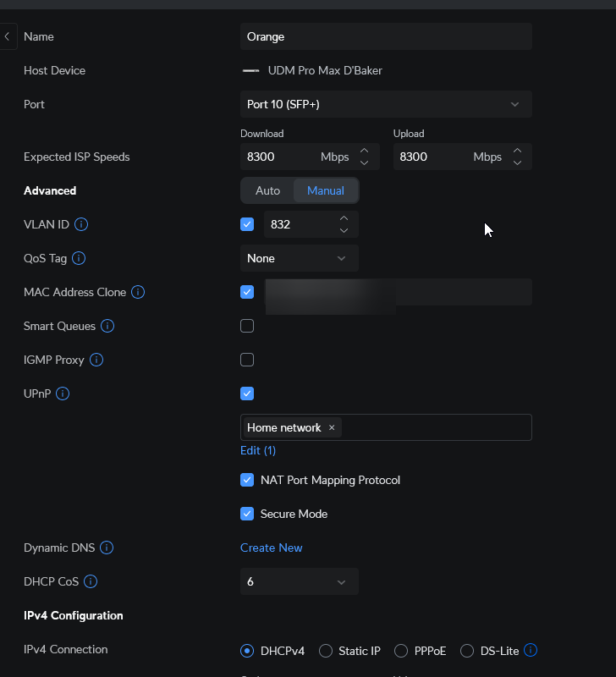Viewport: 616px width, 677px height.
Task: Open the DHCP CoS dropdown
Action: point(299,581)
